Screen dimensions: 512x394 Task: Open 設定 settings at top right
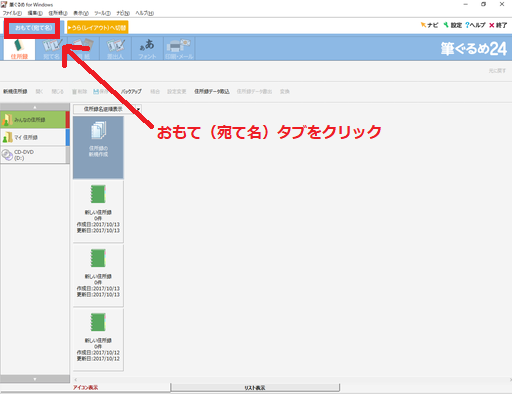pos(453,25)
